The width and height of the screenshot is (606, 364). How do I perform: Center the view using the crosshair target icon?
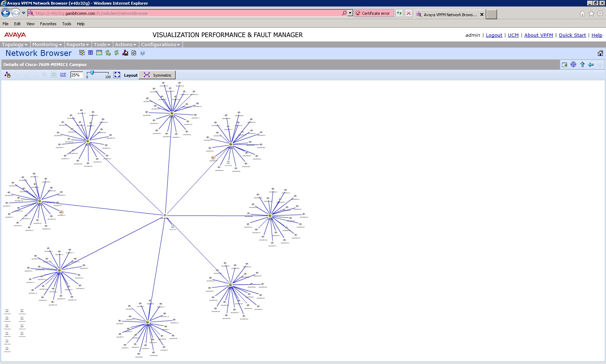pyautogui.click(x=573, y=65)
